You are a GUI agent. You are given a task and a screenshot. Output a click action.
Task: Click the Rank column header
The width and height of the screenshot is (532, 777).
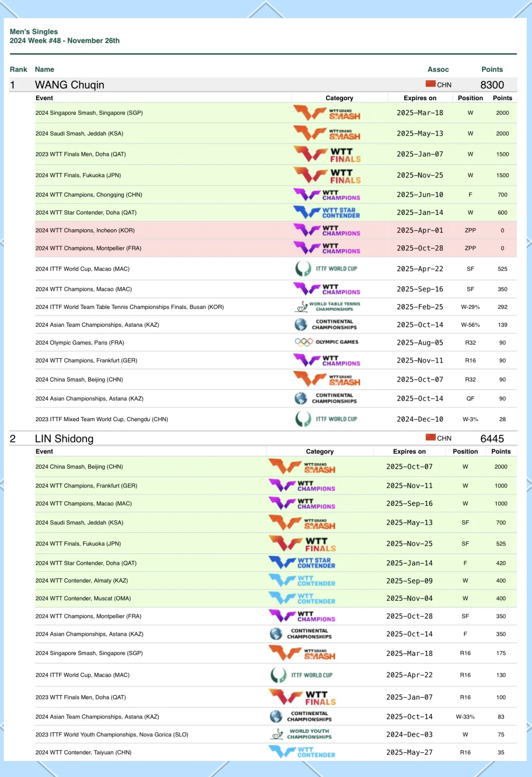(x=18, y=69)
